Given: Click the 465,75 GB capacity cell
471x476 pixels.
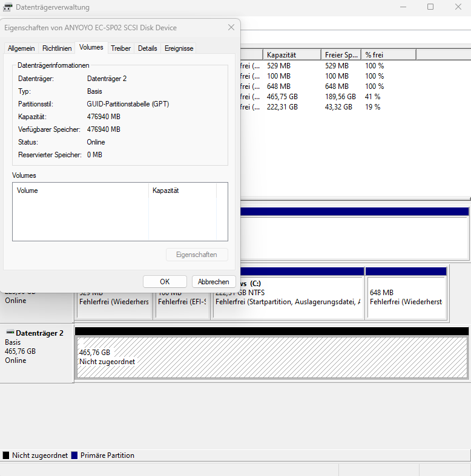Looking at the screenshot, I should click(x=282, y=97).
